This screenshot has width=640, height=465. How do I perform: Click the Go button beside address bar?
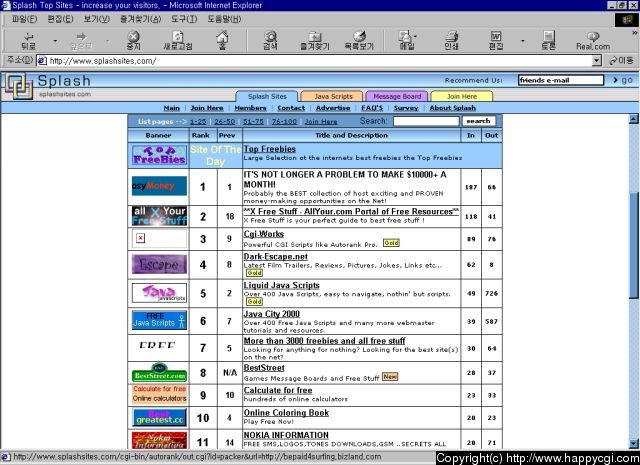click(621, 61)
